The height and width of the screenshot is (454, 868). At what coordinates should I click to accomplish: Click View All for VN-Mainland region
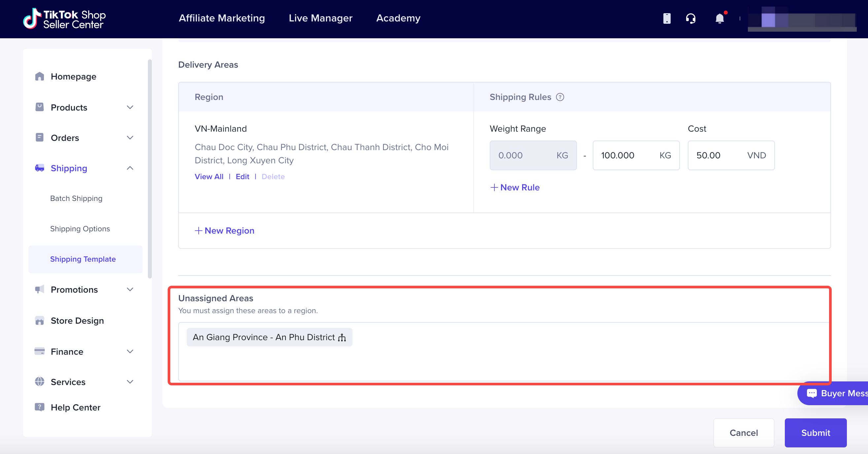[x=209, y=177]
